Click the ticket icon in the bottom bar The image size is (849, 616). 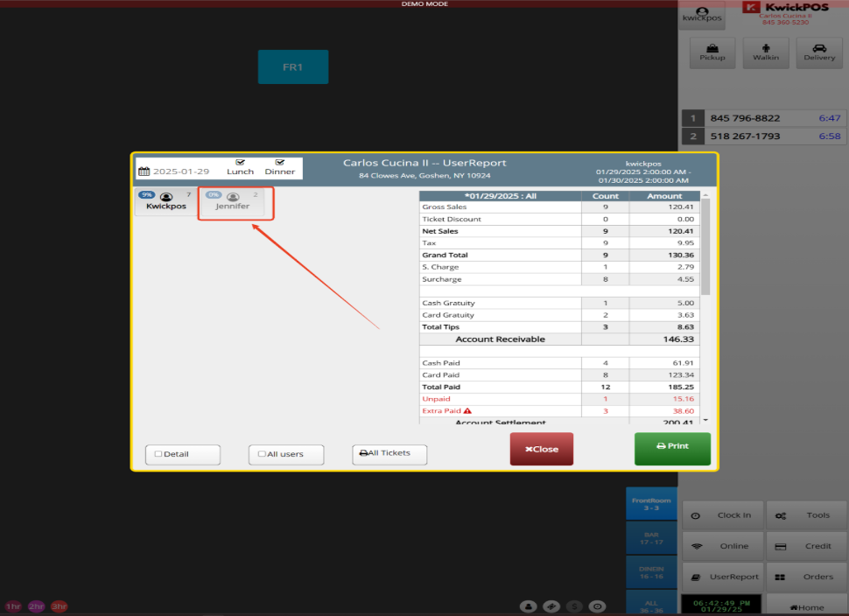point(551,606)
